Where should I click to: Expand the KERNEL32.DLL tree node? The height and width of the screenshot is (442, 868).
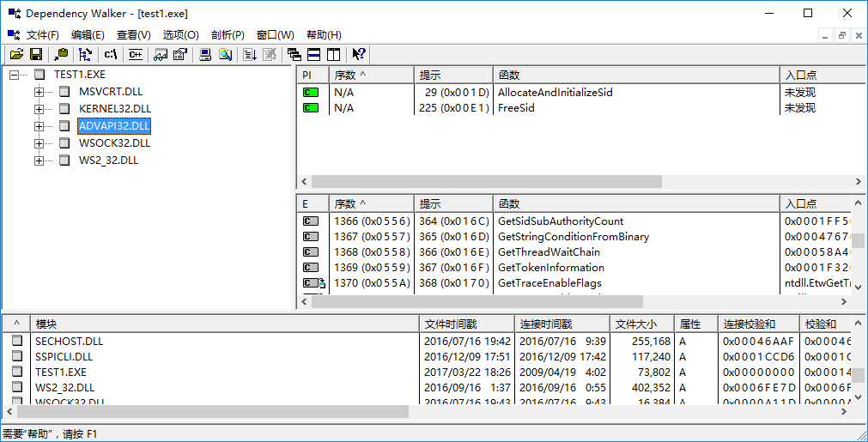pos(39,109)
